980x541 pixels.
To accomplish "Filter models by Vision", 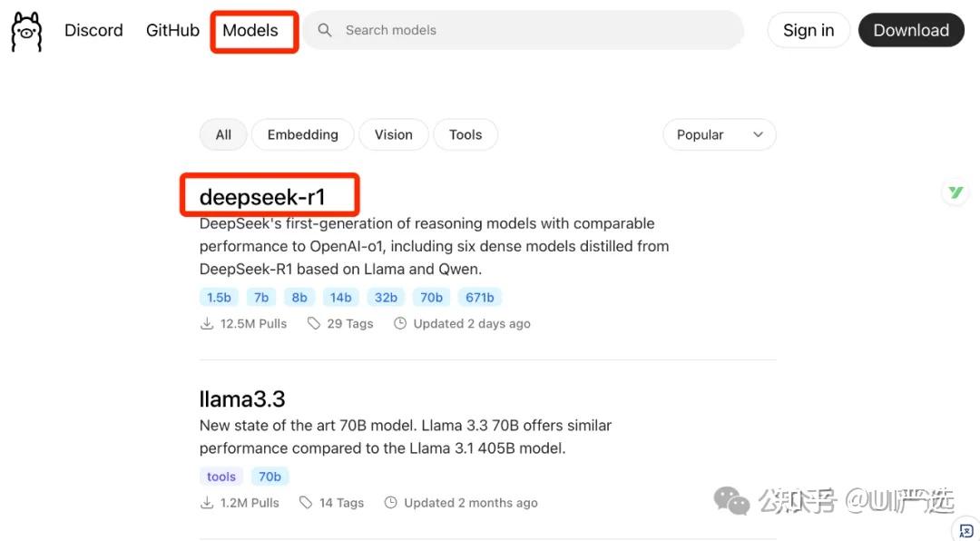I will [x=394, y=134].
